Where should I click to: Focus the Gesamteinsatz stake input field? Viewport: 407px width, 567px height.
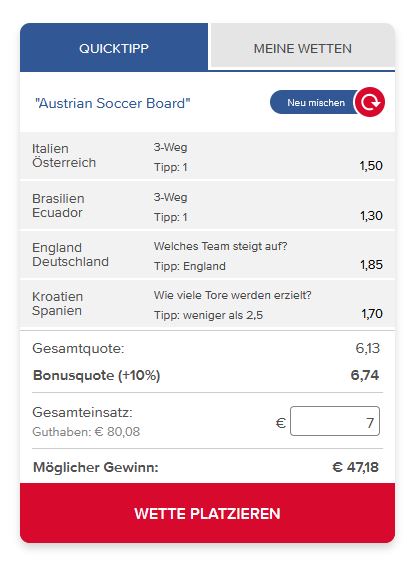point(335,421)
